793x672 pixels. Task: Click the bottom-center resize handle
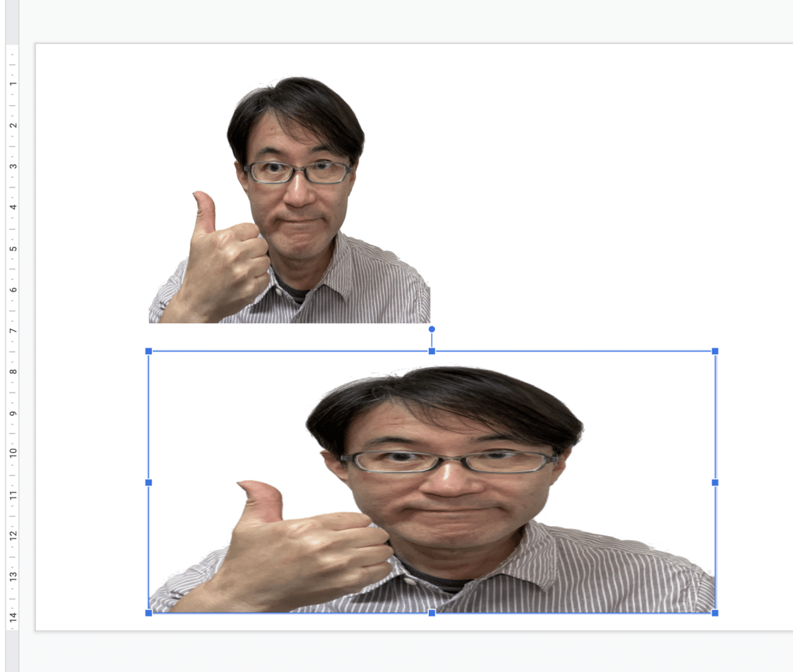coord(432,613)
